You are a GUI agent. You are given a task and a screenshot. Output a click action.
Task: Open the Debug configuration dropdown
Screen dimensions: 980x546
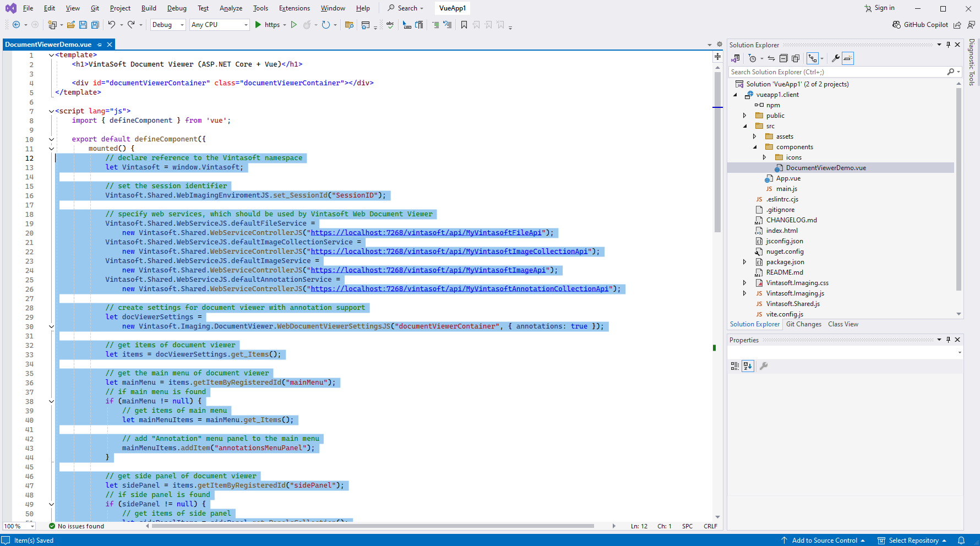(167, 25)
